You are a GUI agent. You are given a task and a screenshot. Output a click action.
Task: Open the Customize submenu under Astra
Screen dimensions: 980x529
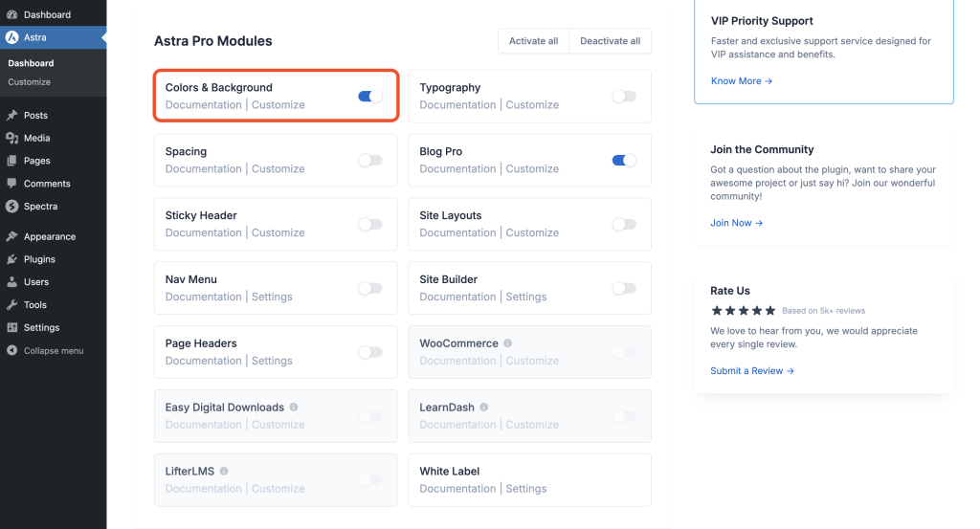pos(29,82)
